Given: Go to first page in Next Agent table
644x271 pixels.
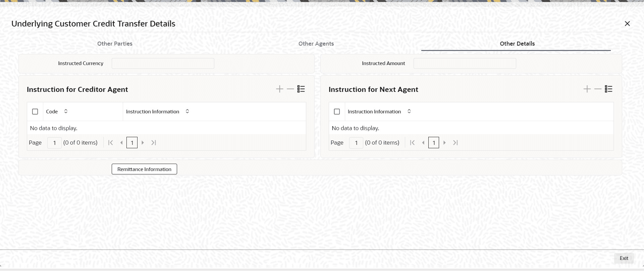Looking at the screenshot, I should click(412, 143).
